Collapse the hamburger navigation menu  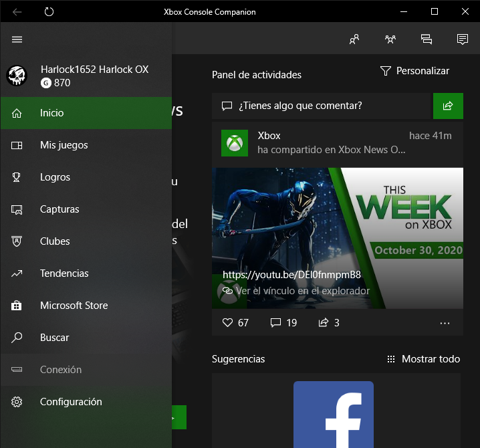click(17, 39)
